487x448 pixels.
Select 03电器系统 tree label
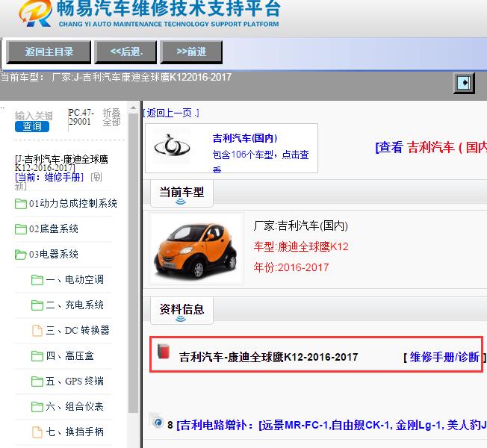click(x=54, y=255)
